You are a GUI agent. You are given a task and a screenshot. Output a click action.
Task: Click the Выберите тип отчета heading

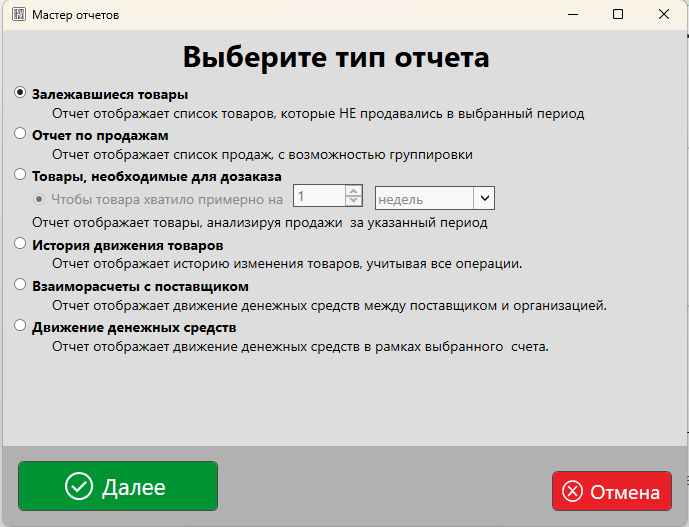[x=335, y=57]
